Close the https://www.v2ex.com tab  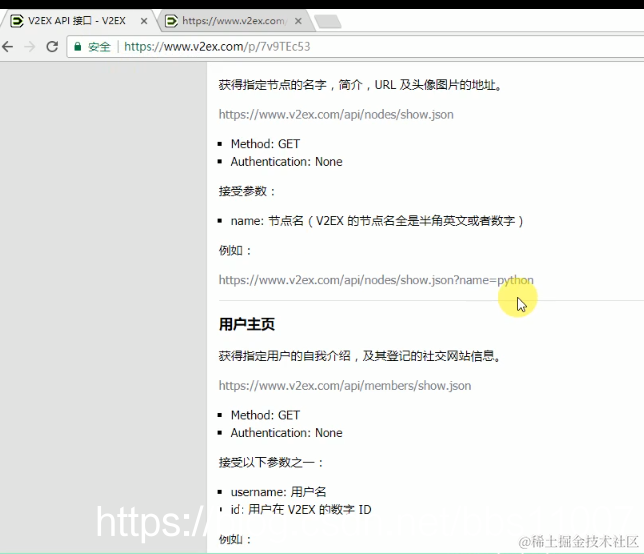tap(299, 21)
